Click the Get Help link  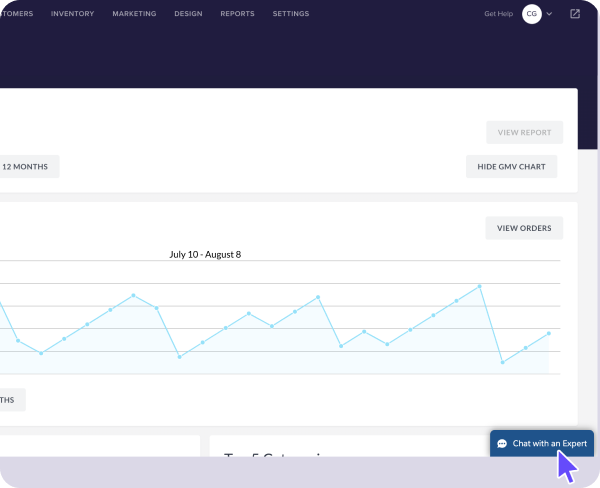(498, 14)
